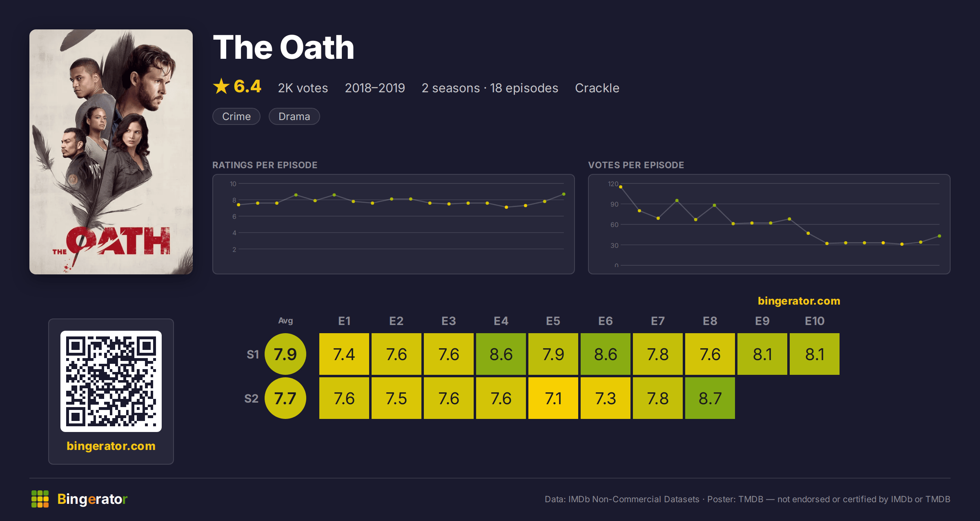Click the E6 column header
This screenshot has height=521, width=980.
[606, 321]
